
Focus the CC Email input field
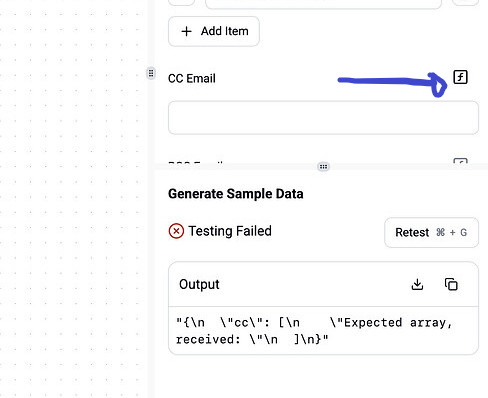coord(323,118)
